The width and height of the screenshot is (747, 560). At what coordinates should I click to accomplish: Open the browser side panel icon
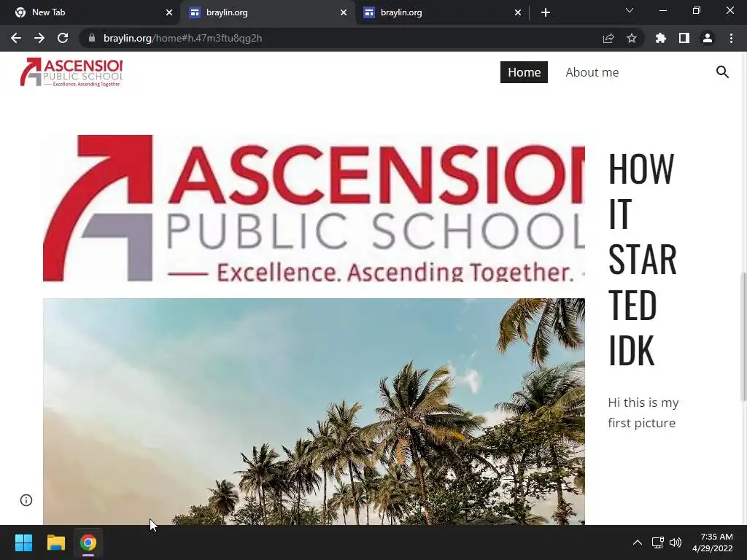tap(684, 38)
